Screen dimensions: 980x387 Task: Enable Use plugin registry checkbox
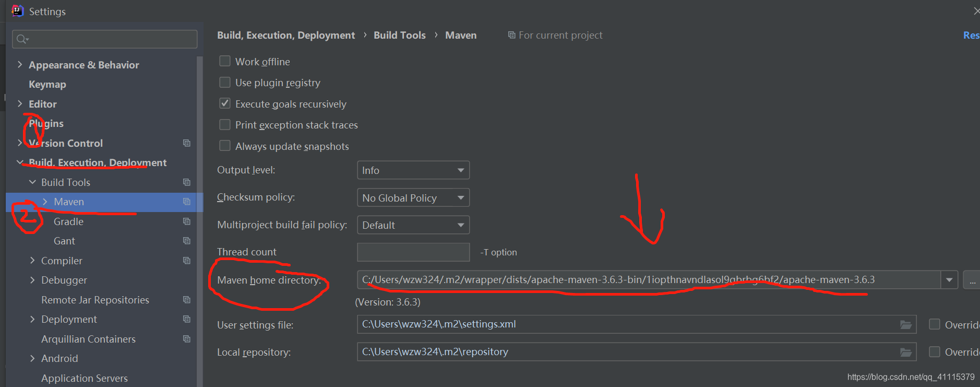pos(225,83)
